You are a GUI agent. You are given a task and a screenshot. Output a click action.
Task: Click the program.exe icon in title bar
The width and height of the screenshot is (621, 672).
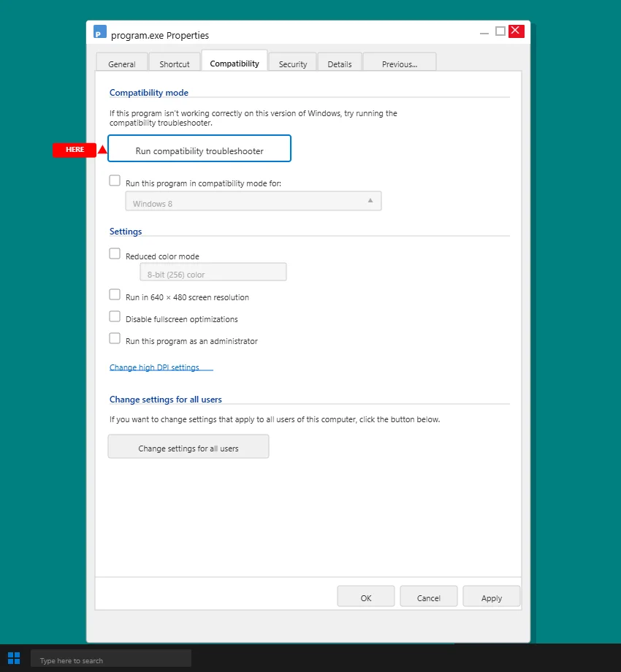[100, 32]
